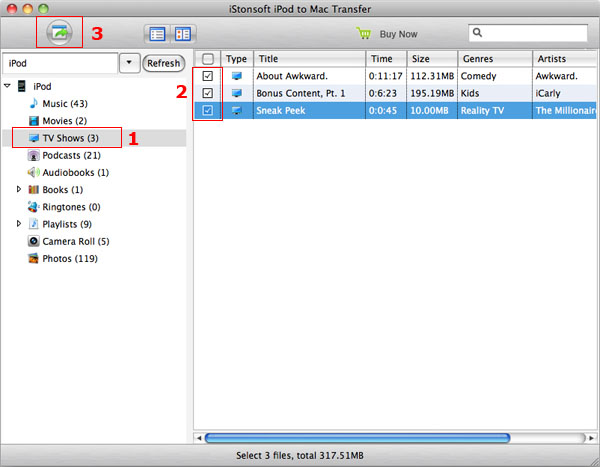Select Podcasts (21) in the sidebar
This screenshot has width=600, height=467.
point(72,155)
